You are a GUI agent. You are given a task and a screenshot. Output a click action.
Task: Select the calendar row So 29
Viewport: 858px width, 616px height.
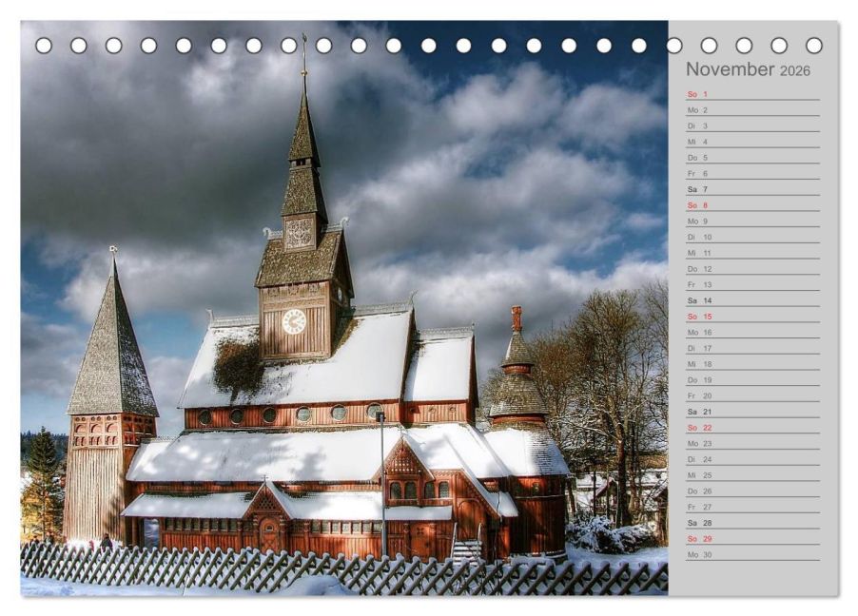[753, 538]
